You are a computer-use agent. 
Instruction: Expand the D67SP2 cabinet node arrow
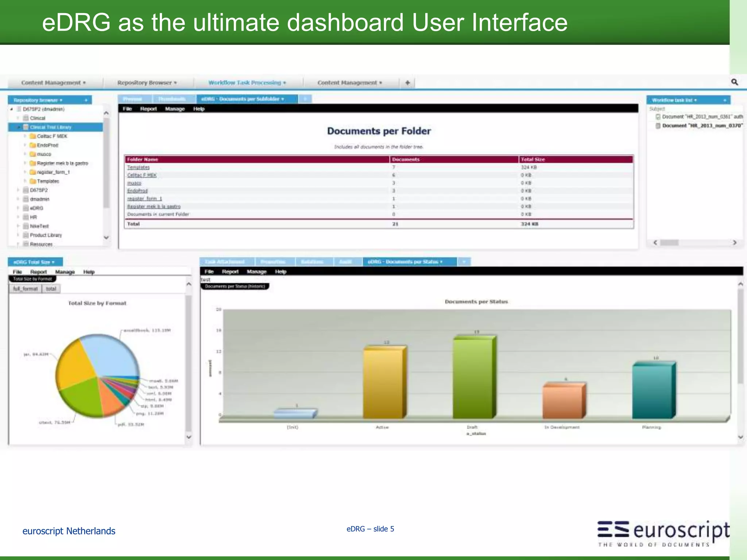[18, 190]
